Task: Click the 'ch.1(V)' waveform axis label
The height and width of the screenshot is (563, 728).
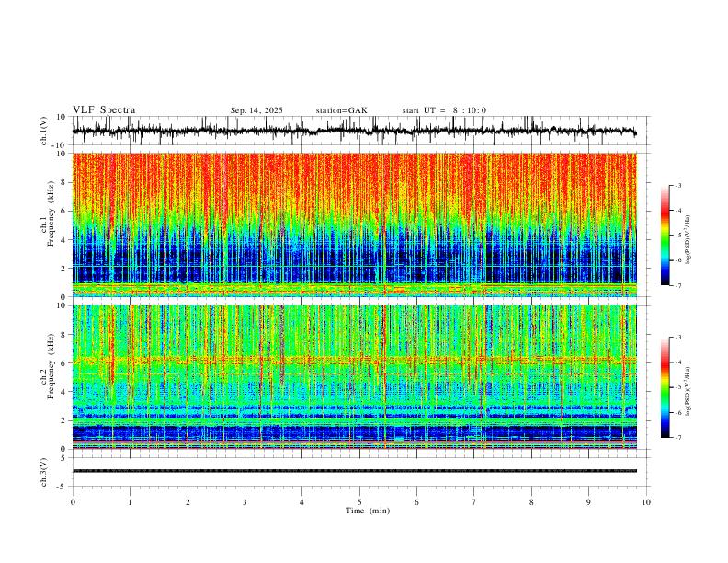Action: [x=44, y=131]
